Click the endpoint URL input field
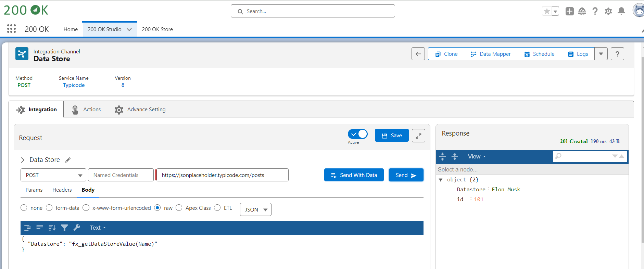The width and height of the screenshot is (644, 269). tap(222, 175)
